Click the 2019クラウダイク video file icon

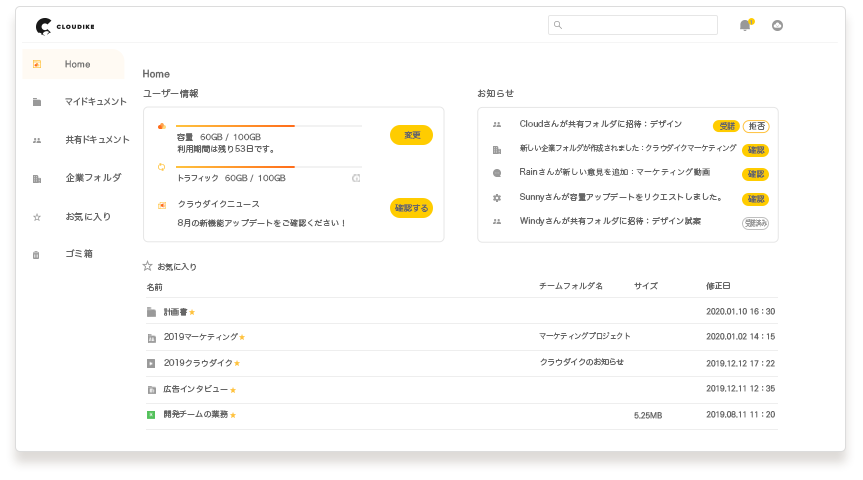[x=151, y=363]
